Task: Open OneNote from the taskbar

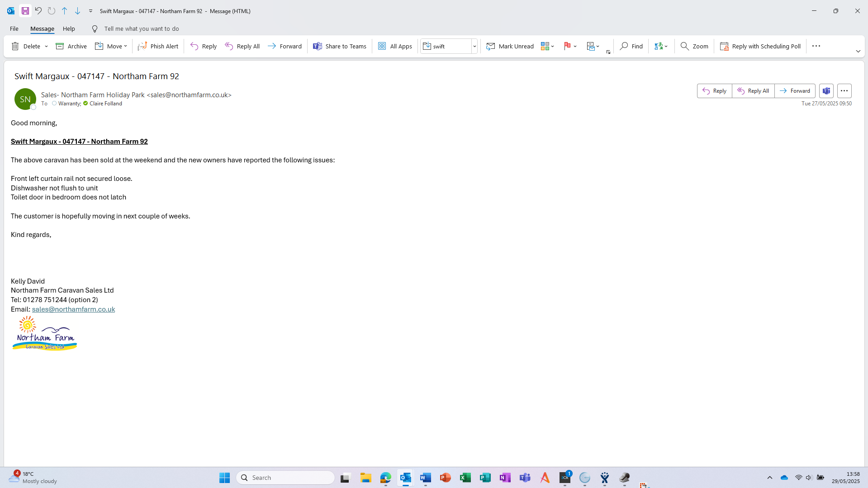Action: (x=505, y=478)
